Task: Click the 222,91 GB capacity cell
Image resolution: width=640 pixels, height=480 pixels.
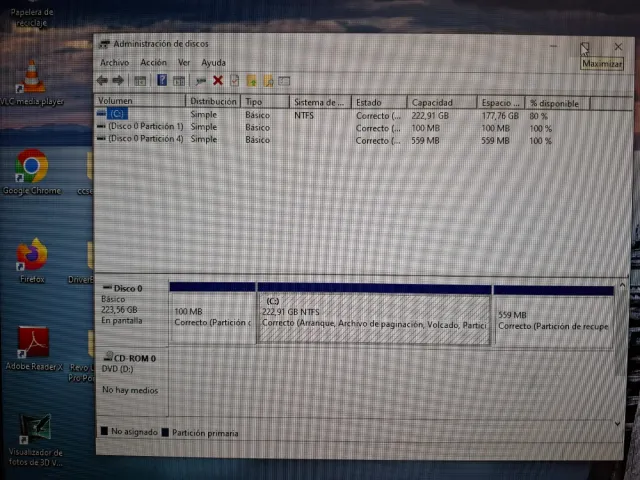Action: coord(430,116)
